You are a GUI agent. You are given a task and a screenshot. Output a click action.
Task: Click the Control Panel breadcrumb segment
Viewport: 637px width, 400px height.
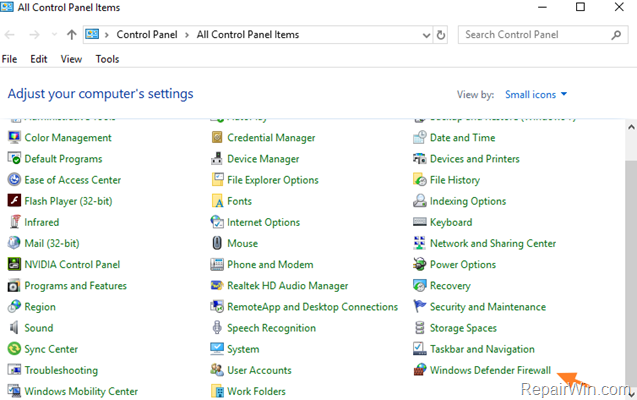pos(147,35)
